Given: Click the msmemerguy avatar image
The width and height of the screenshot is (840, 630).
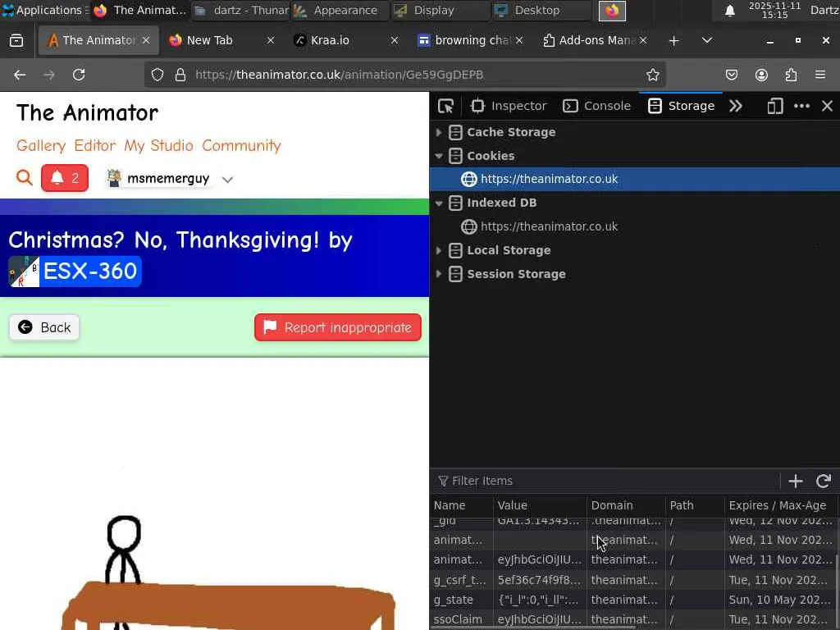Looking at the screenshot, I should tap(113, 178).
